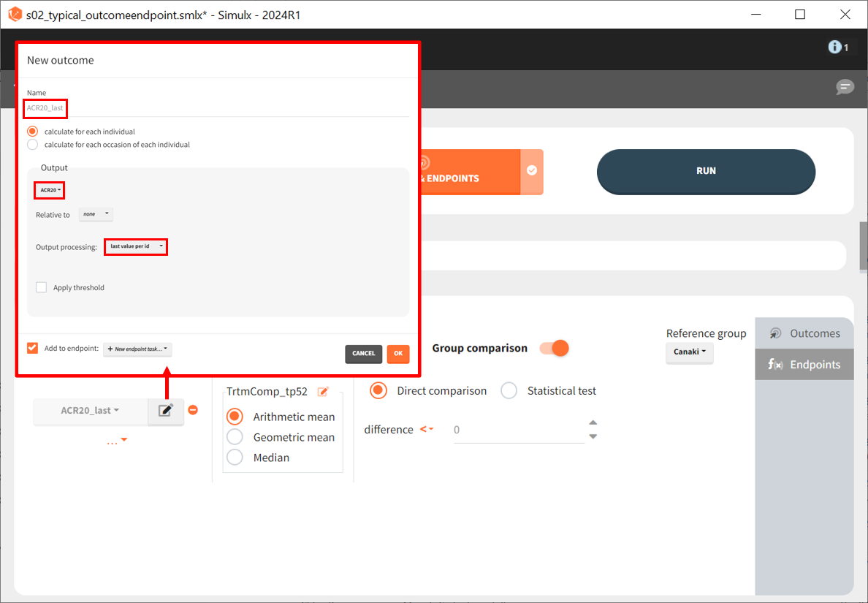Increase difference value with up arrow
The image size is (868, 603).
pos(593,422)
